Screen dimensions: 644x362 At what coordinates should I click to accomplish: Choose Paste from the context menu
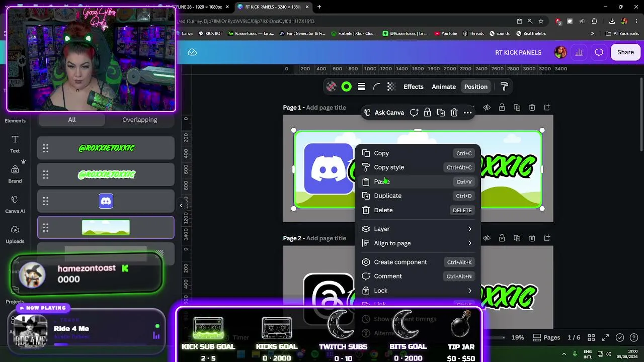(x=418, y=182)
